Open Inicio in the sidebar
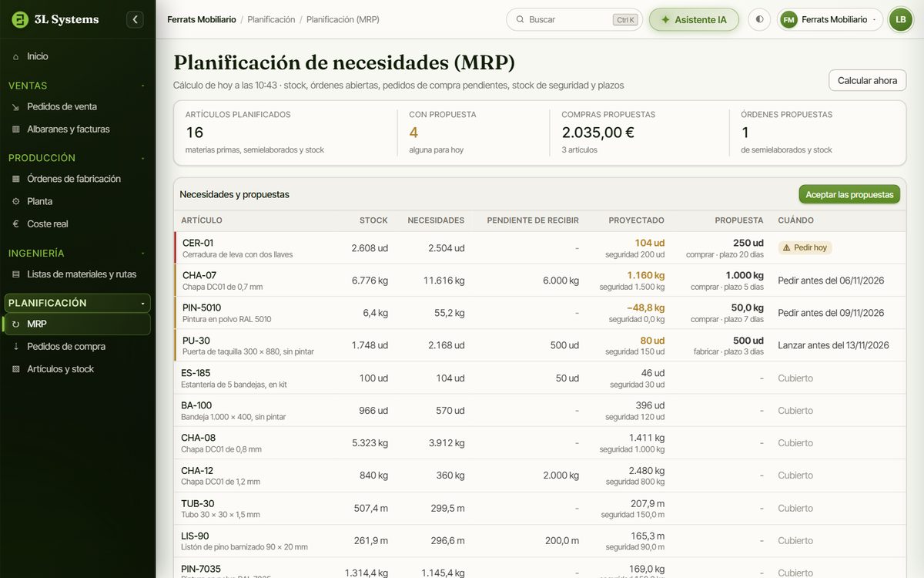924x578 pixels. click(77, 56)
